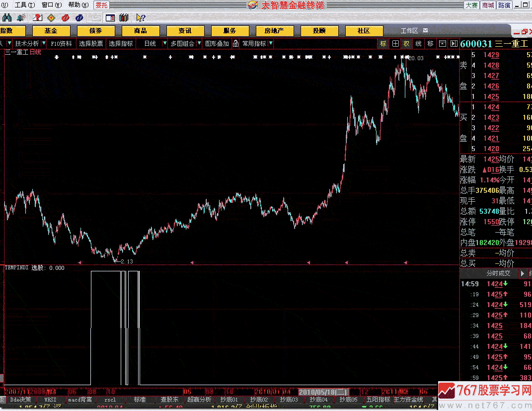Click the blue round info icon
This screenshot has height=411, width=532.
click(x=79, y=18)
